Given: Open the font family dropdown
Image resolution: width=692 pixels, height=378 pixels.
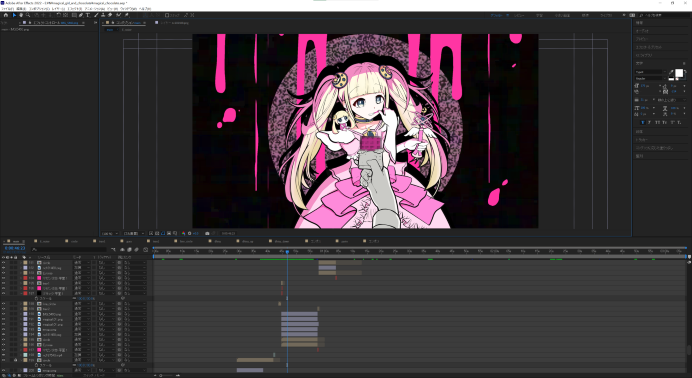Looking at the screenshot, I should 651,72.
